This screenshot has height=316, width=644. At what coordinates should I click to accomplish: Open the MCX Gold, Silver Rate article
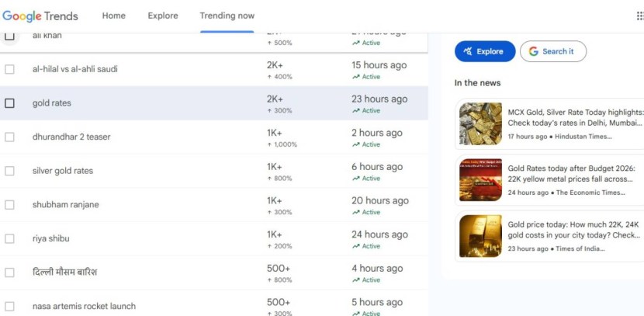(574, 118)
